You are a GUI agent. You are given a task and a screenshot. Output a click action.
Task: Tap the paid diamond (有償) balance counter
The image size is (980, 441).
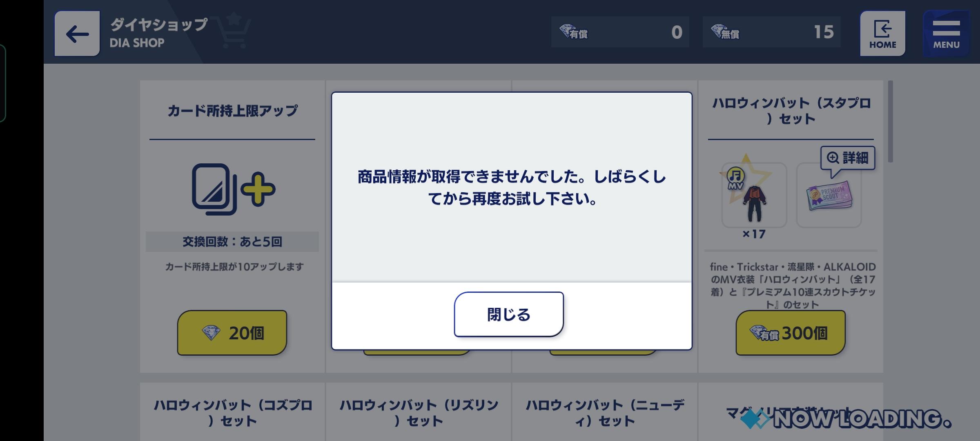[x=620, y=32]
